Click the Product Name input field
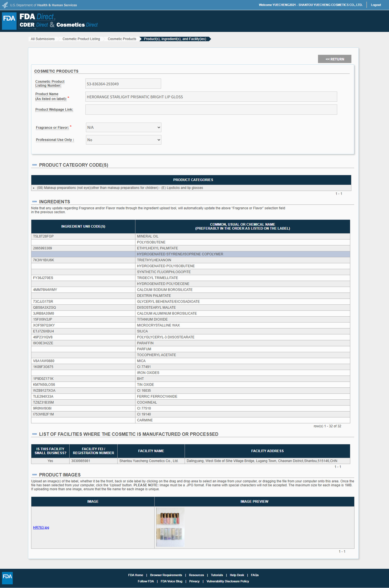This screenshot has height=588, width=389. (x=211, y=97)
